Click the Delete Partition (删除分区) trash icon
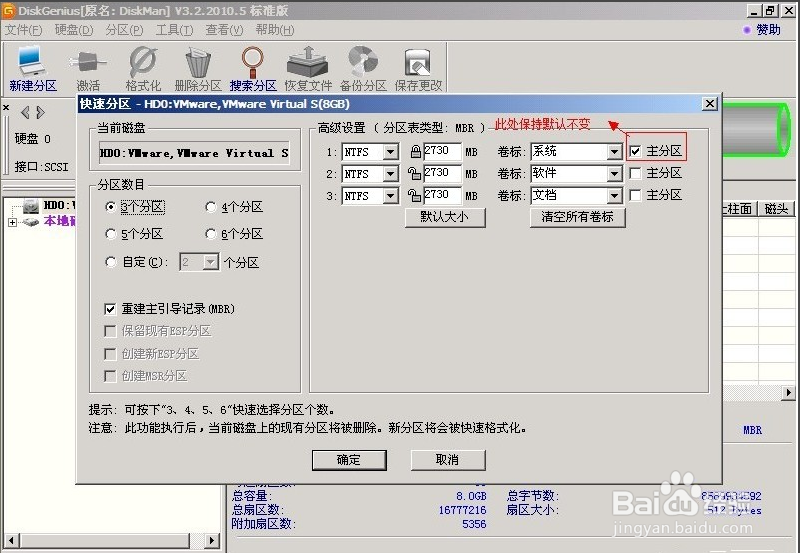Viewport: 800px width, 553px height. click(198, 62)
